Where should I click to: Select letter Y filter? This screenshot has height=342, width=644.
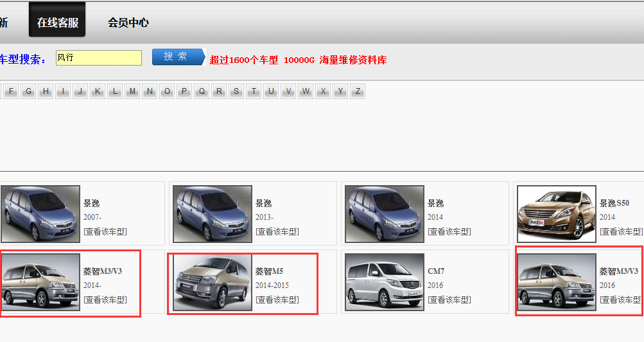click(x=340, y=91)
